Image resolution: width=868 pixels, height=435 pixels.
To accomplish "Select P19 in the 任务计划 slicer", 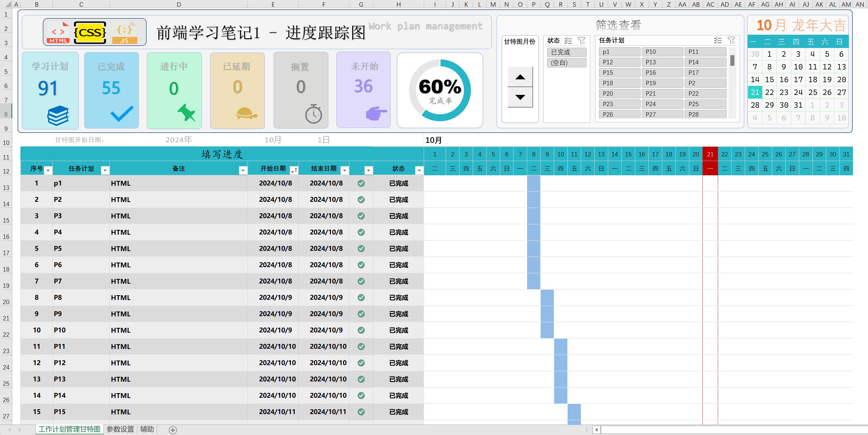I will [662, 83].
